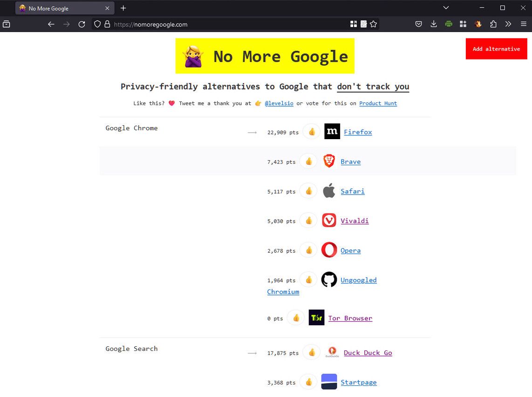This screenshot has height=397, width=532.
Task: Reload the current page
Action: (82, 24)
